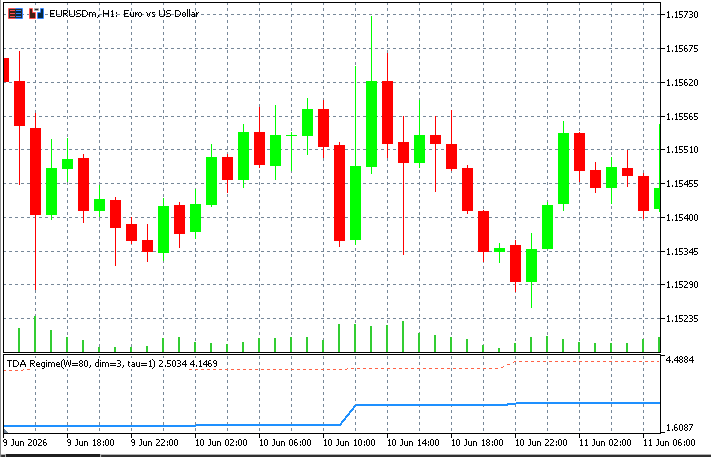Click the '10 Jun 02:00' time label

point(221,442)
